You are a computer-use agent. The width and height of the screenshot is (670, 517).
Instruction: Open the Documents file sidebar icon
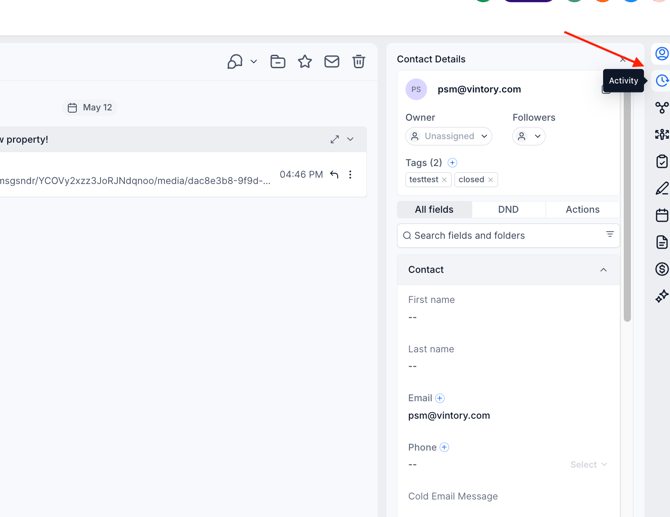tap(661, 242)
